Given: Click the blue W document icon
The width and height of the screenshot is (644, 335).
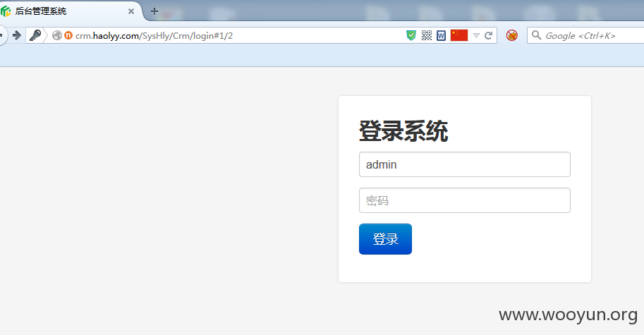Looking at the screenshot, I should tap(441, 36).
